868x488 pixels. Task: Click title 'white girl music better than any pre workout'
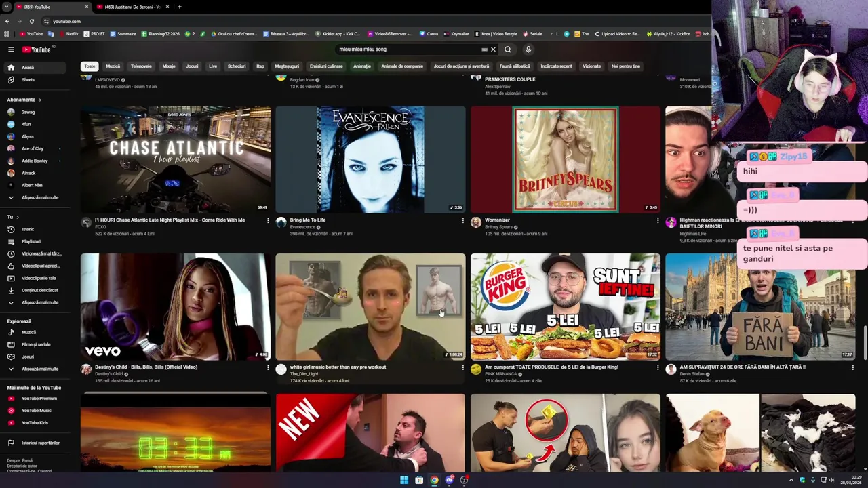tap(338, 367)
